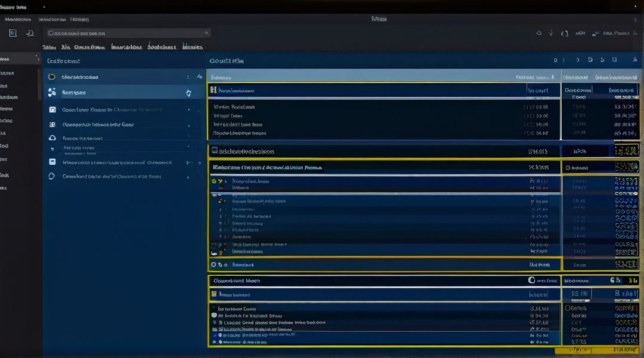
Task: Click the square panel icon left of the search bar
Action: (x=13, y=33)
